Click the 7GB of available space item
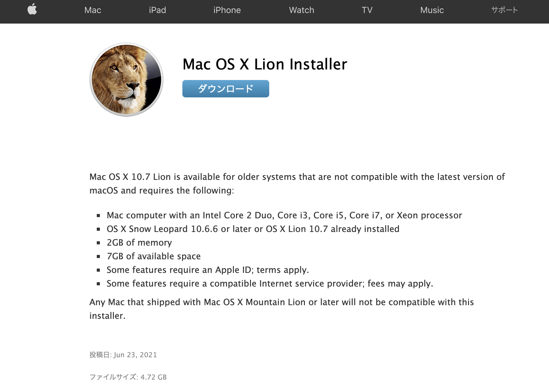The image size is (549, 392). click(x=154, y=256)
